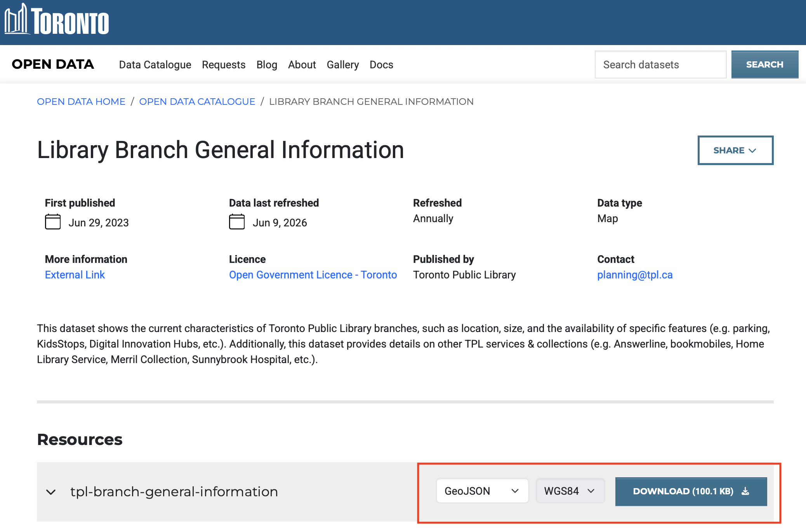Click the 'Data type' label
Viewport: 806px width, 532px height.
tap(620, 203)
